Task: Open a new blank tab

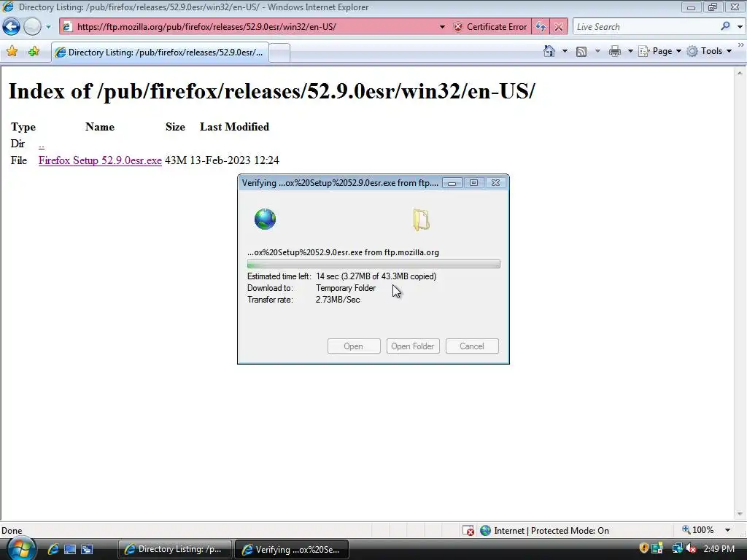Action: [279, 52]
